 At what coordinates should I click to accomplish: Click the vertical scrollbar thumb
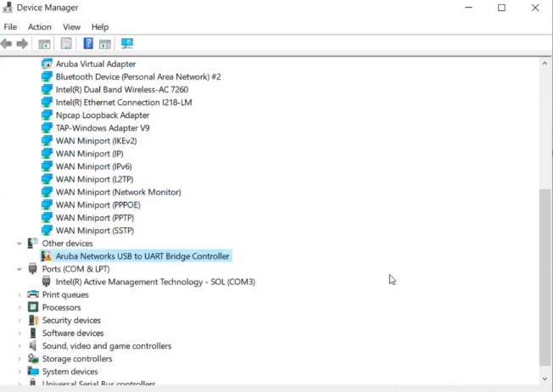pos(545,276)
